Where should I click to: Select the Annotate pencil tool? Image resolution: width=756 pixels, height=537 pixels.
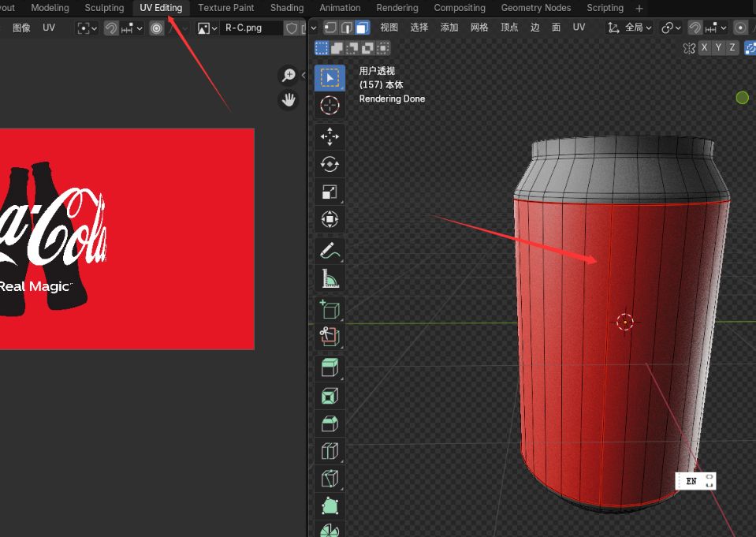pos(330,251)
